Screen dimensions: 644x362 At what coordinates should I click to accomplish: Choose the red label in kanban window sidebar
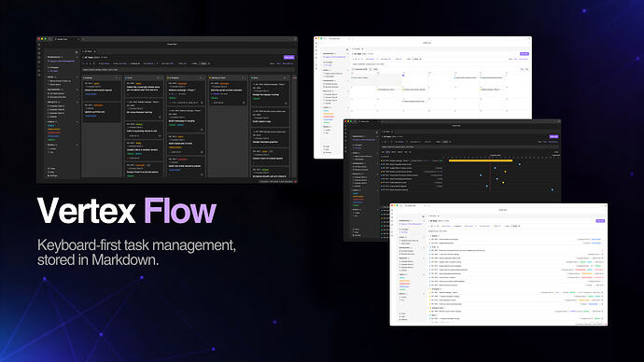(54, 132)
